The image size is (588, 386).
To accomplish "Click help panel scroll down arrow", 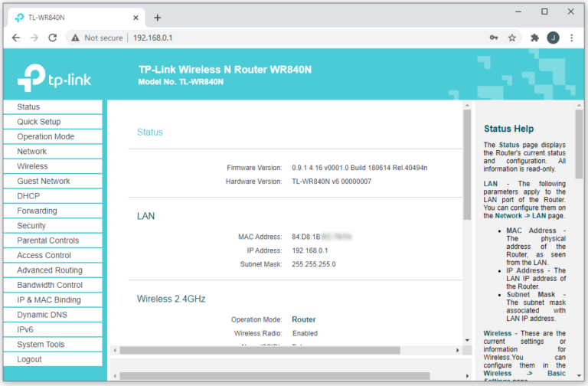I will coord(579,376).
